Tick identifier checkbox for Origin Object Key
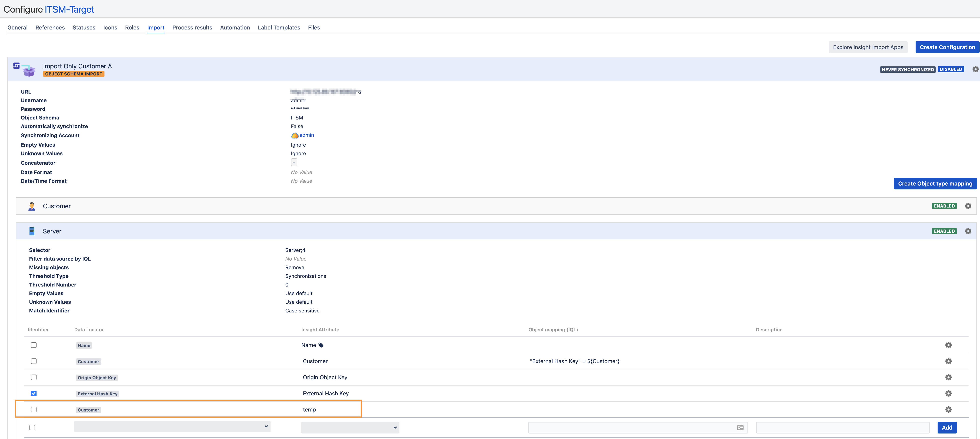 (34, 377)
